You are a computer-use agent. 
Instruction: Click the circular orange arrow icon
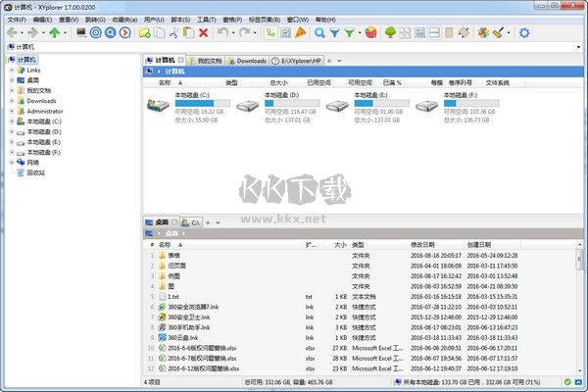coord(124,33)
